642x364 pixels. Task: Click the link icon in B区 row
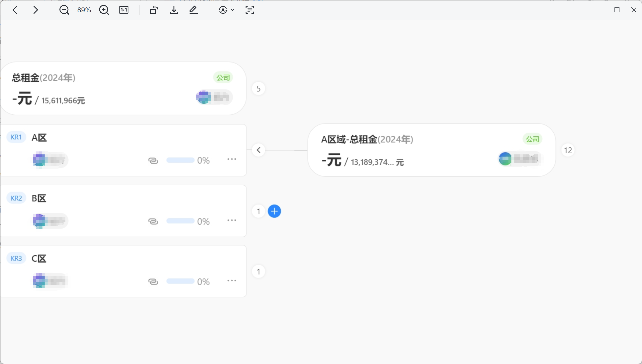point(153,221)
